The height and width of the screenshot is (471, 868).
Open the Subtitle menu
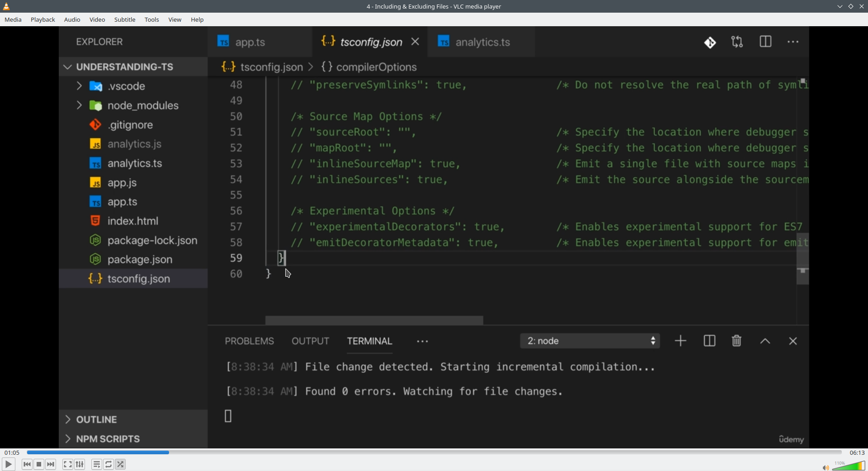(x=125, y=19)
